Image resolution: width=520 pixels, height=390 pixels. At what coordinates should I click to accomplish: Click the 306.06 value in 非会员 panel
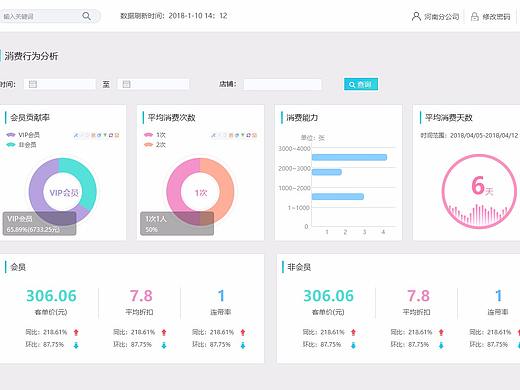point(328,296)
